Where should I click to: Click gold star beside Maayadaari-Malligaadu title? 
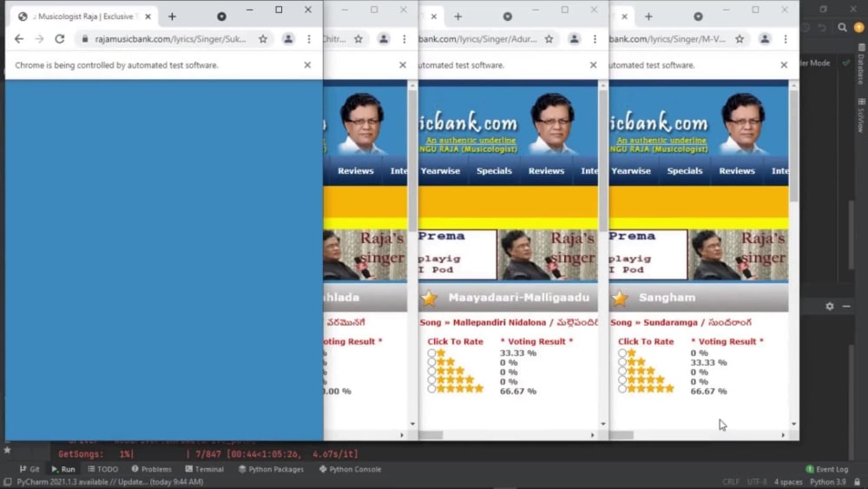[x=429, y=298]
